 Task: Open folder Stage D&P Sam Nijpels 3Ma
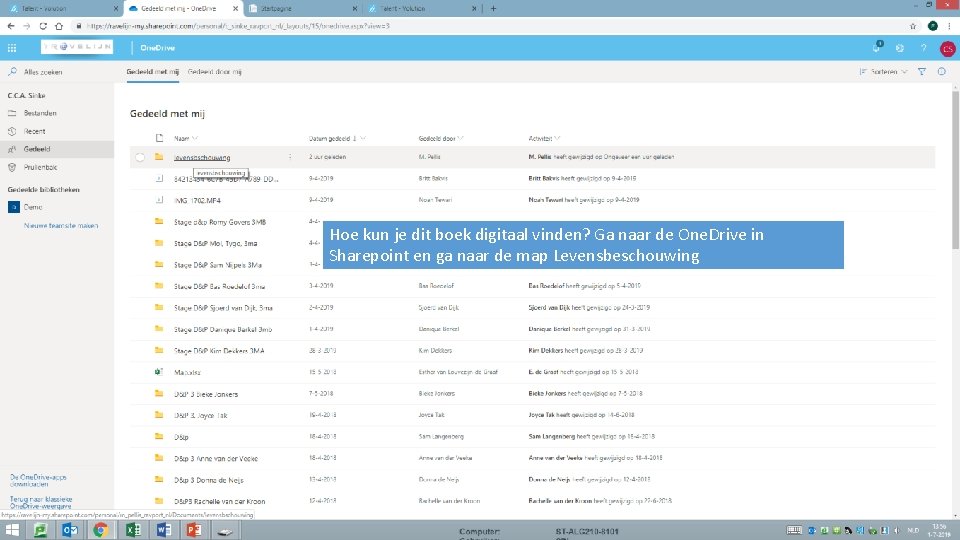[x=217, y=264]
